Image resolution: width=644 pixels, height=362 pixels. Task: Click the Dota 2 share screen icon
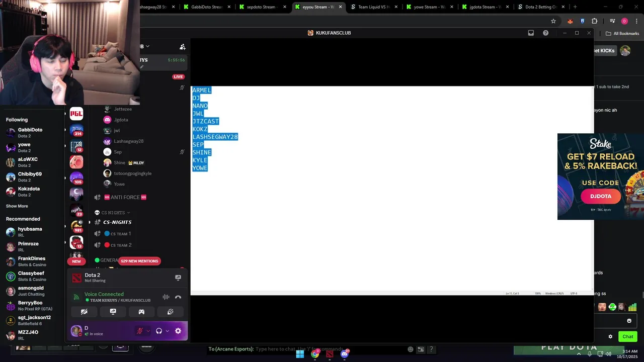click(178, 278)
